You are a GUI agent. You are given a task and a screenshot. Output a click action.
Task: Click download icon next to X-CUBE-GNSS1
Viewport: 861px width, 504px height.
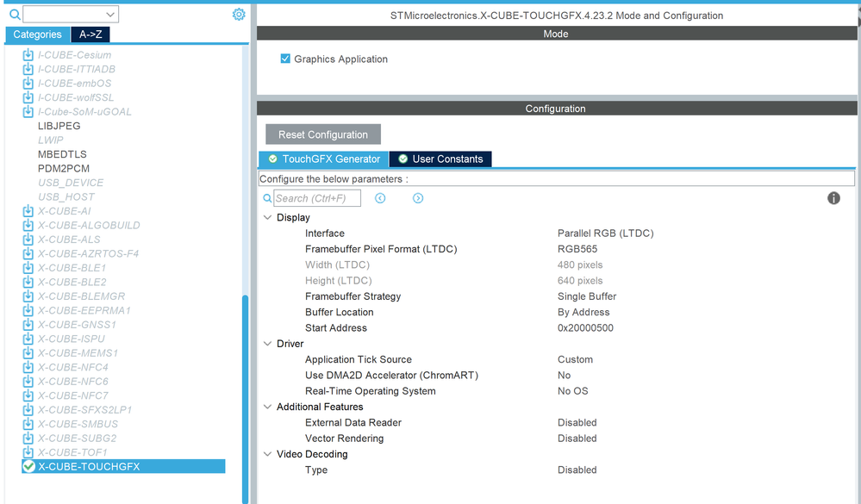tap(28, 325)
